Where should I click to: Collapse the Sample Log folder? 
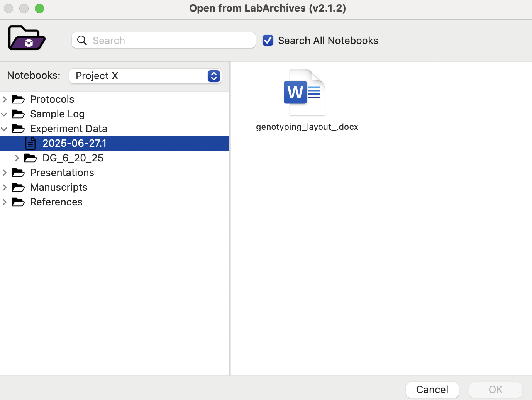(4, 114)
